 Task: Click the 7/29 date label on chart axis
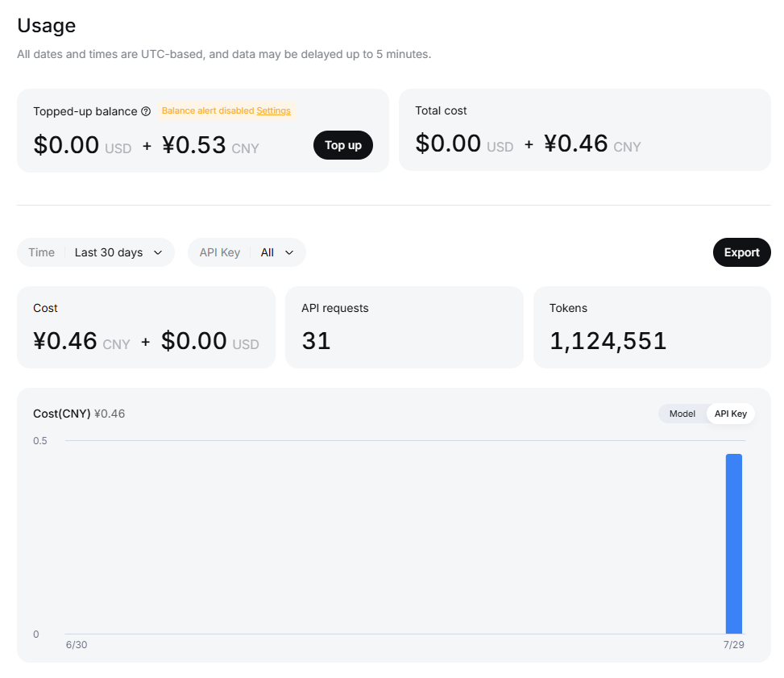[733, 644]
